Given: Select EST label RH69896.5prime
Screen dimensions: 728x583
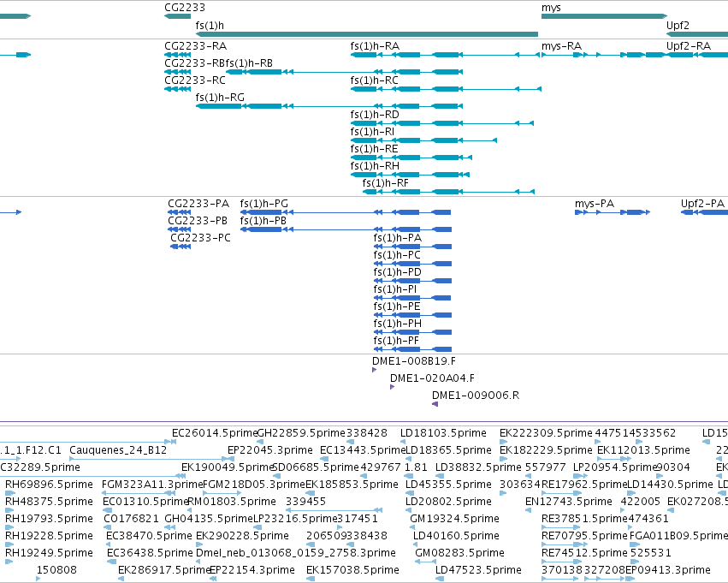Looking at the screenshot, I should pos(49,485).
